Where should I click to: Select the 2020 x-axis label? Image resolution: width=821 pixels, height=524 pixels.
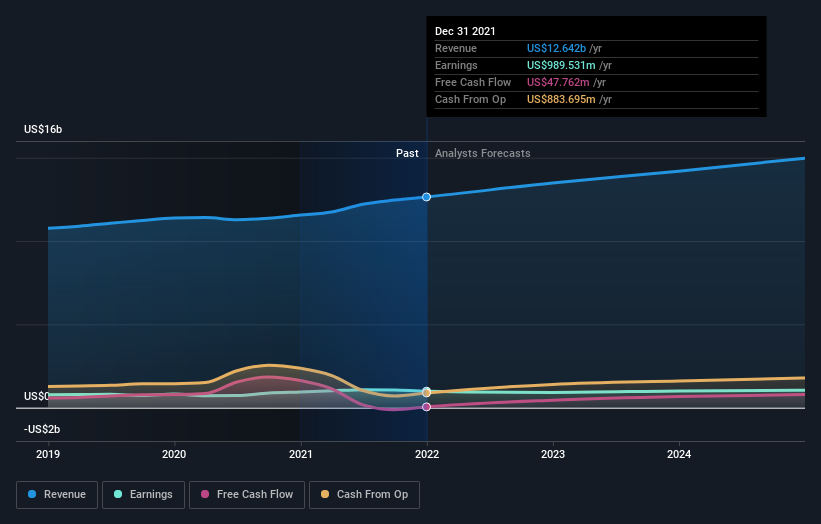174,454
